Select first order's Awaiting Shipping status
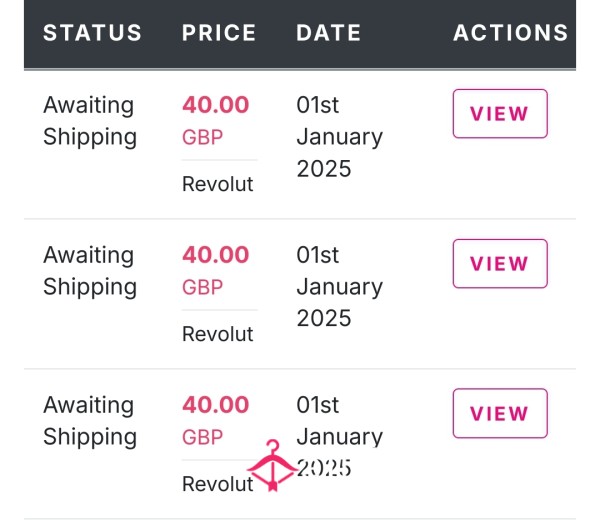 coord(90,121)
